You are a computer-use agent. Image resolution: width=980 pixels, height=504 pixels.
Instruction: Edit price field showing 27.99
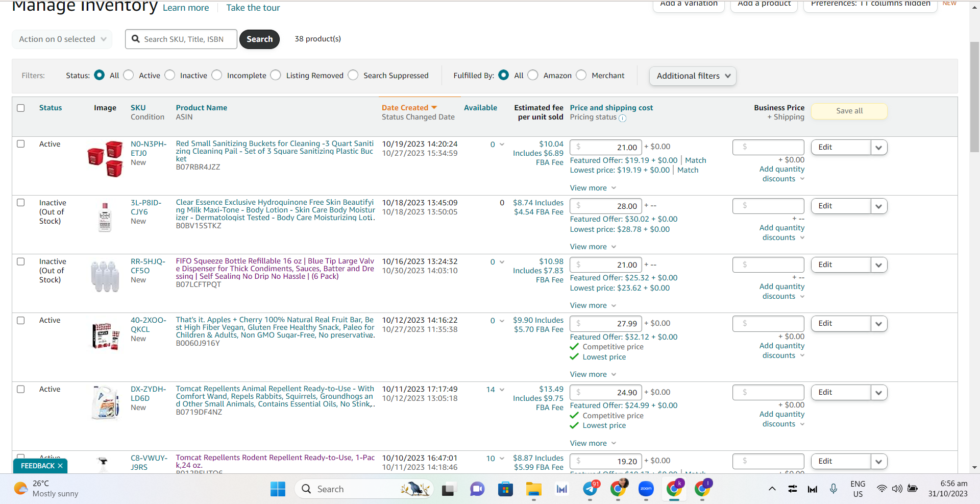606,324
